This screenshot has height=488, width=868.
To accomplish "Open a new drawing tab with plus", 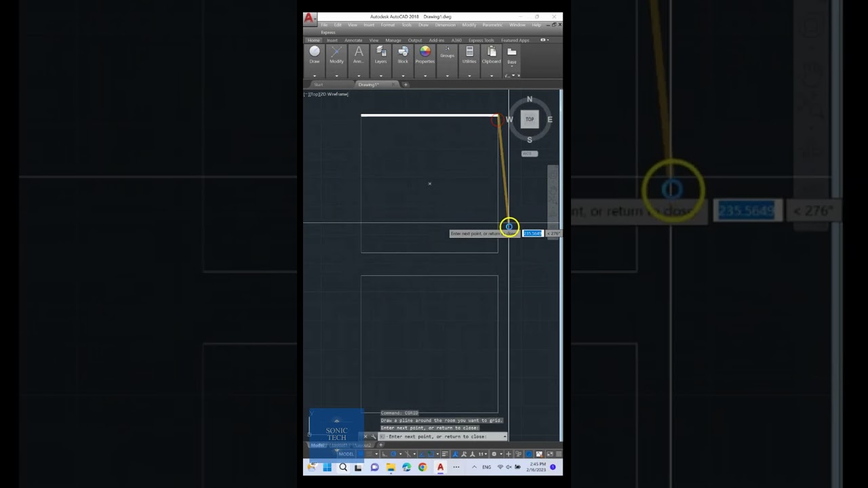I will [406, 85].
